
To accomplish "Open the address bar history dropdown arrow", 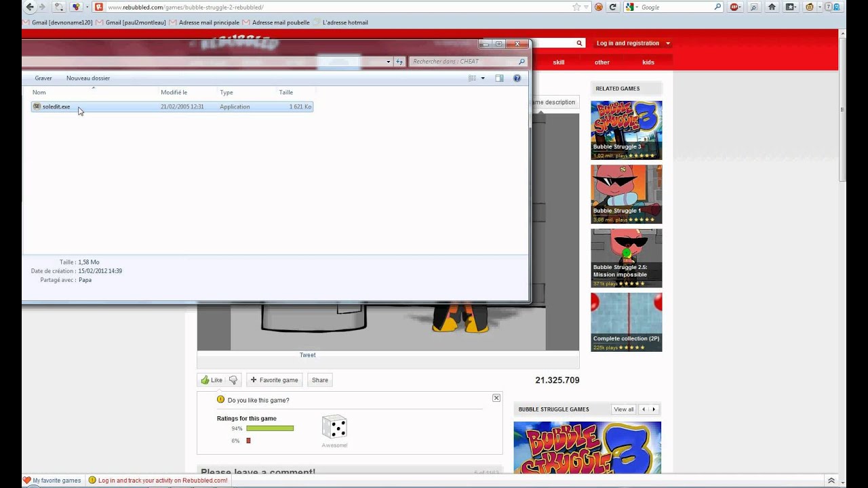I will 587,7.
